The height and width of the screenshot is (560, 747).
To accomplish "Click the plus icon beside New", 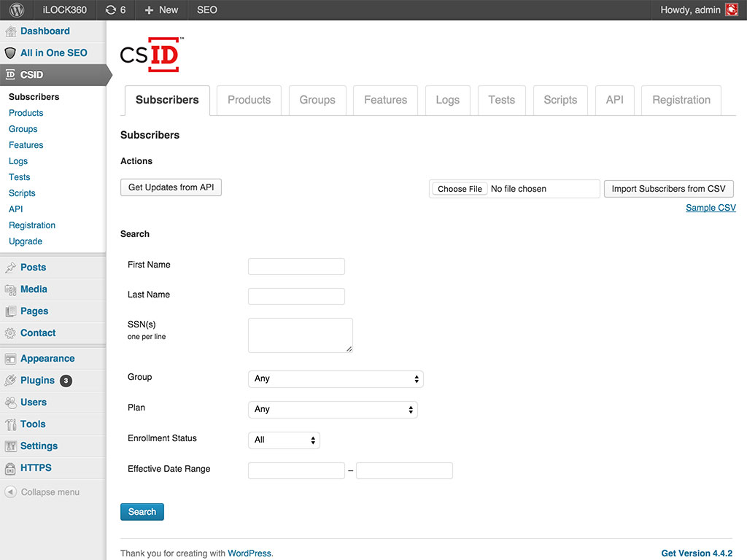I will pyautogui.click(x=149, y=10).
